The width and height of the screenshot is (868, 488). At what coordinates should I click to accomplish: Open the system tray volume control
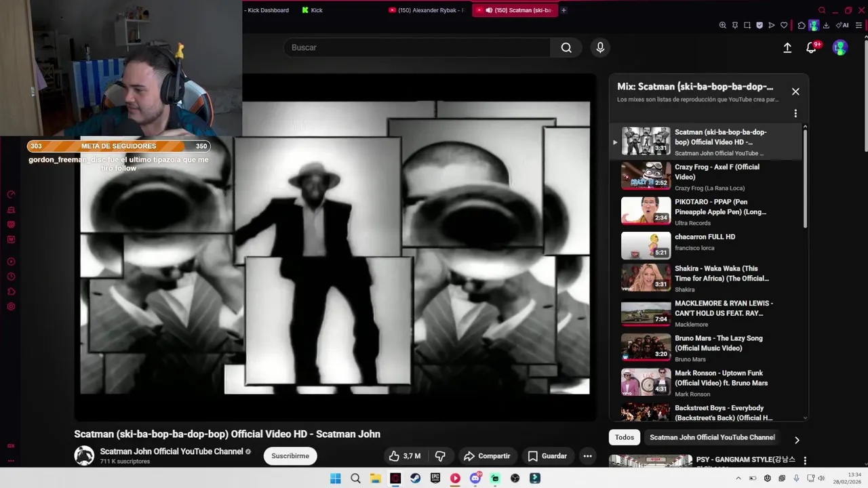pyautogui.click(x=821, y=478)
